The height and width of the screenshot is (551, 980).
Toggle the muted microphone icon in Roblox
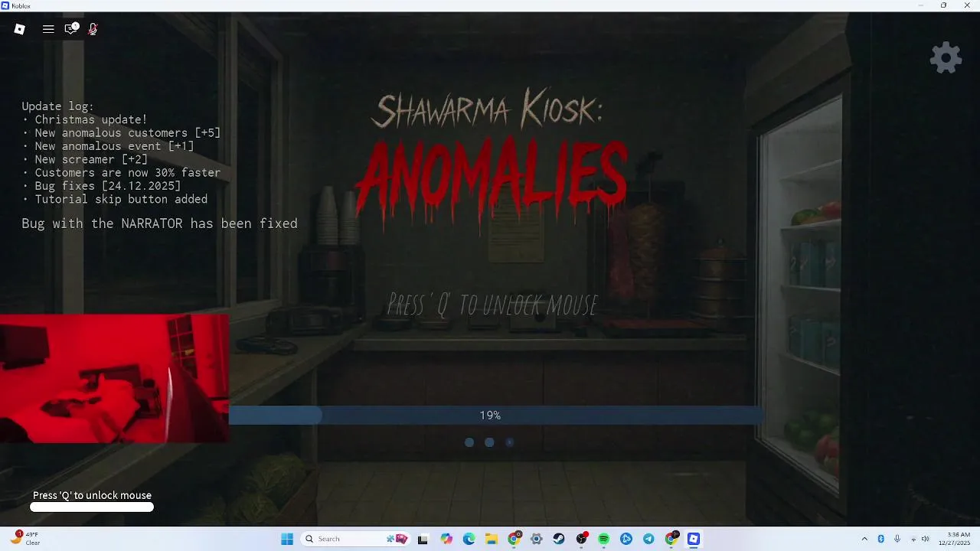pyautogui.click(x=93, y=29)
